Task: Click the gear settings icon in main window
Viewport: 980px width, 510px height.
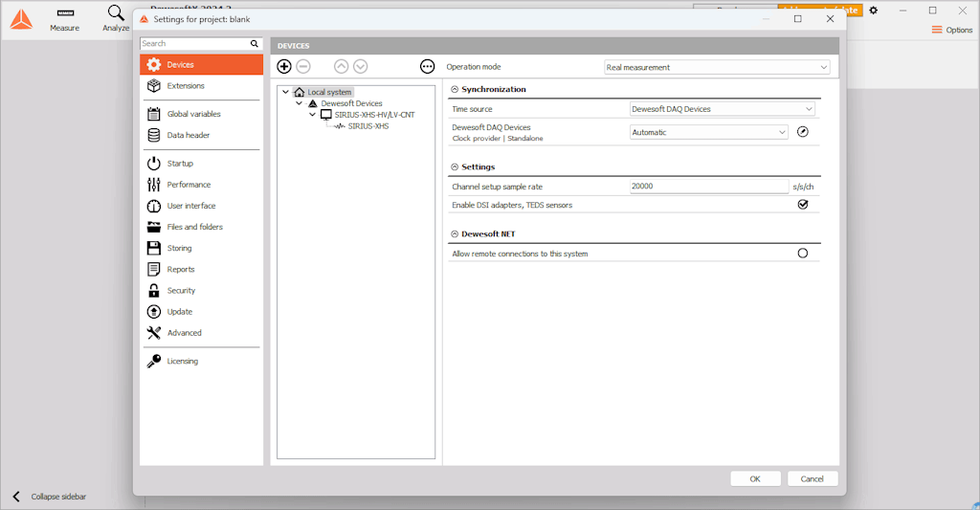Action: [874, 11]
